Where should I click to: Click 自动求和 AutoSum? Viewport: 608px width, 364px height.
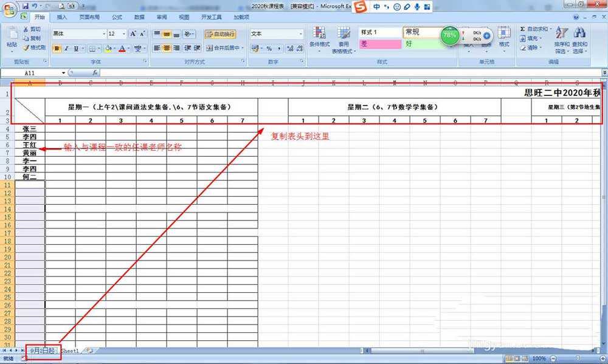pyautogui.click(x=535, y=29)
